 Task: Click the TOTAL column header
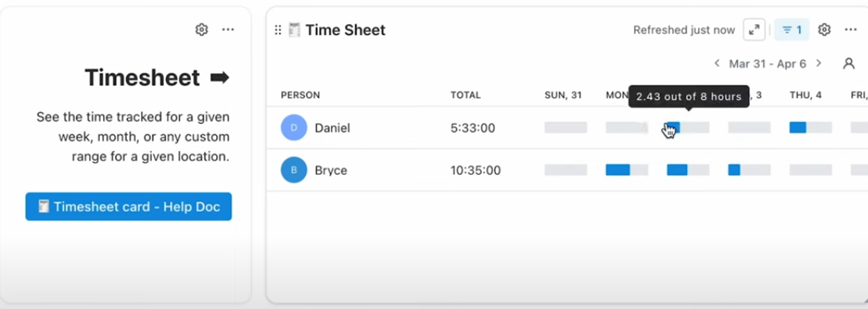coord(466,95)
